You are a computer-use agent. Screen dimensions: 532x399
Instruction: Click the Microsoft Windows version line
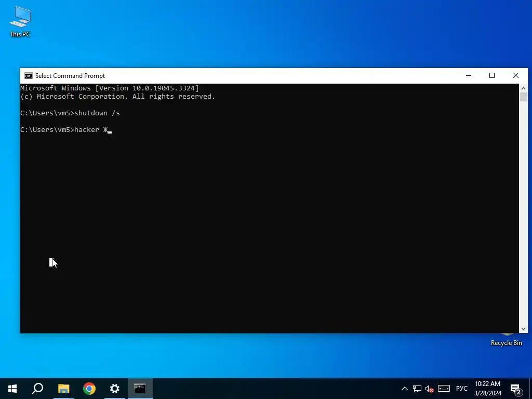click(110, 88)
